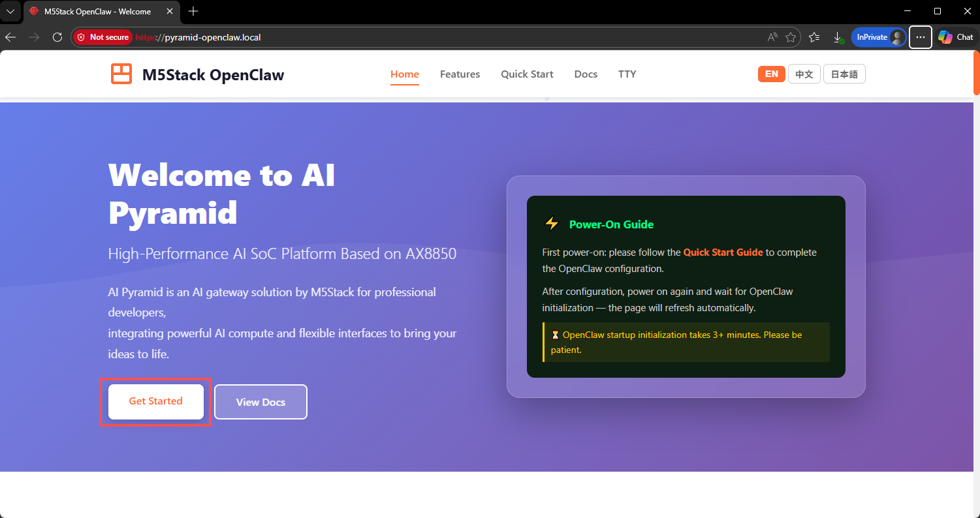The image size is (980, 518).
Task: Switch language to 中文
Action: click(x=804, y=74)
